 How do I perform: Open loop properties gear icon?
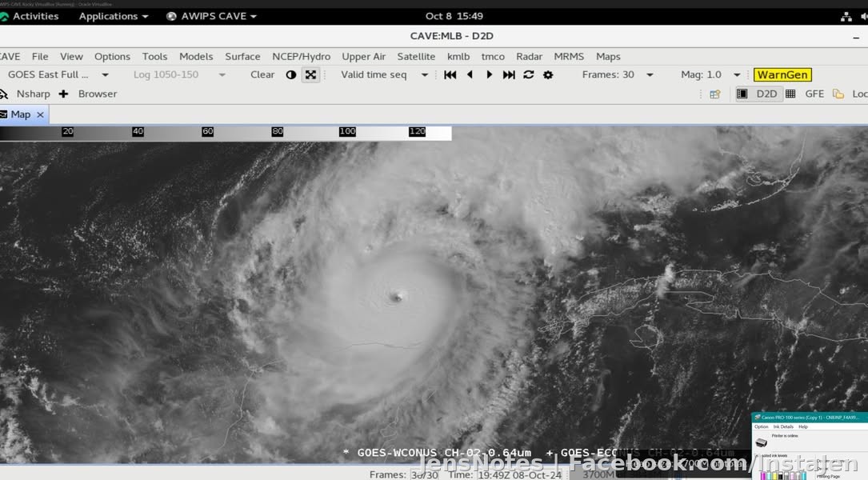tap(548, 74)
